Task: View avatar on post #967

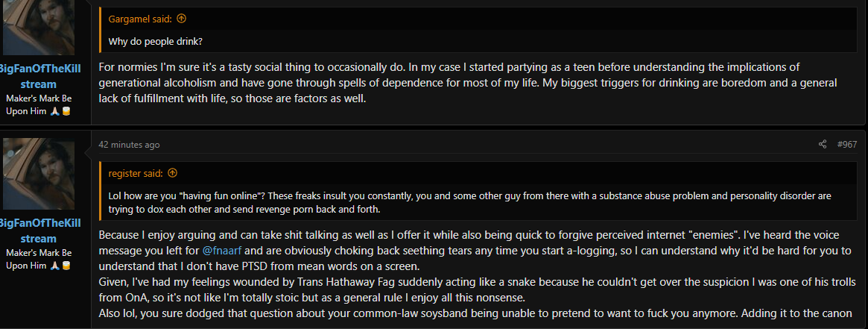Action: tap(39, 175)
